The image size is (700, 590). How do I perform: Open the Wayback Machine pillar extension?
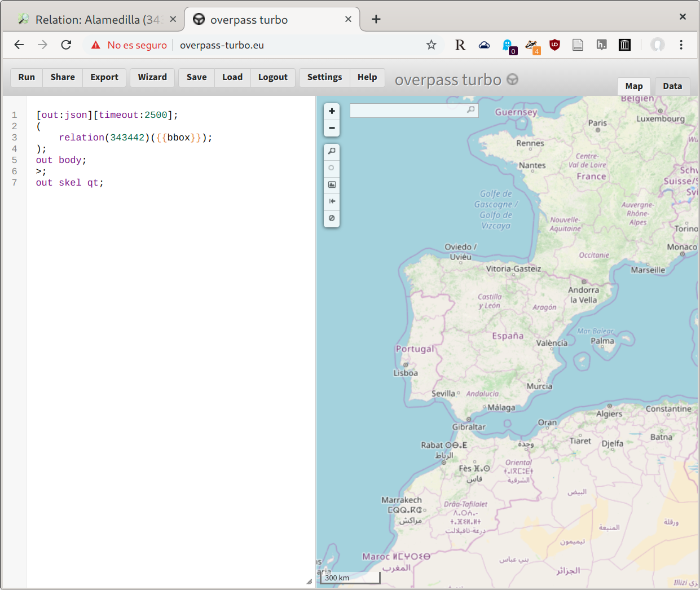pyautogui.click(x=624, y=45)
